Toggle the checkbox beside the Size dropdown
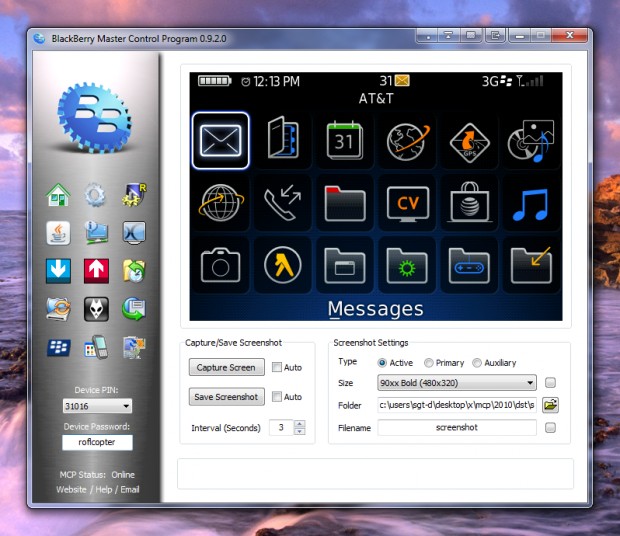Viewport: 620px width, 536px height. [x=550, y=382]
